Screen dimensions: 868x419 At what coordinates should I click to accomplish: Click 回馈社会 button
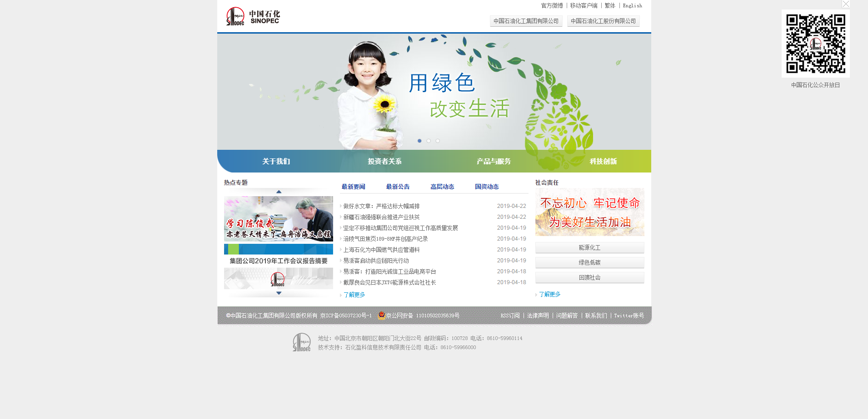click(589, 277)
